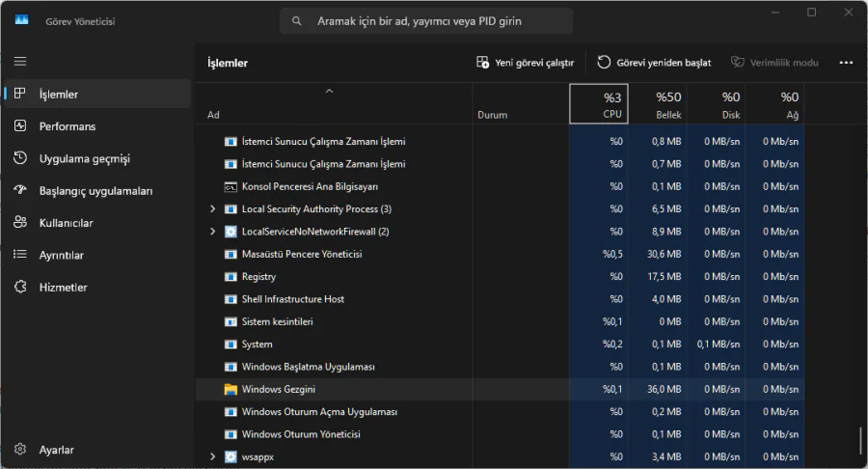Click the wsappx gear icon
Screen dimensions: 868x469
231,456
